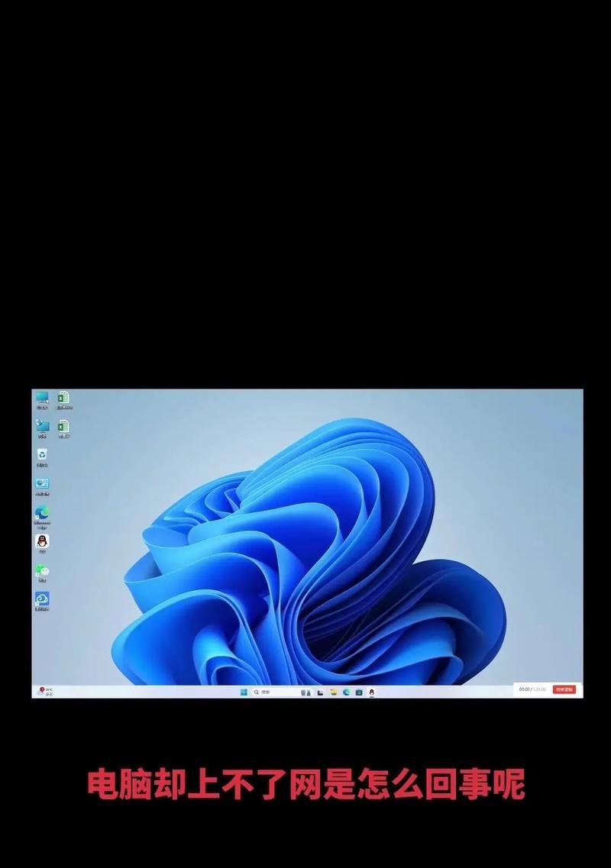
Task: Select the Microsoft Edge desktop shortcut
Action: tap(42, 517)
